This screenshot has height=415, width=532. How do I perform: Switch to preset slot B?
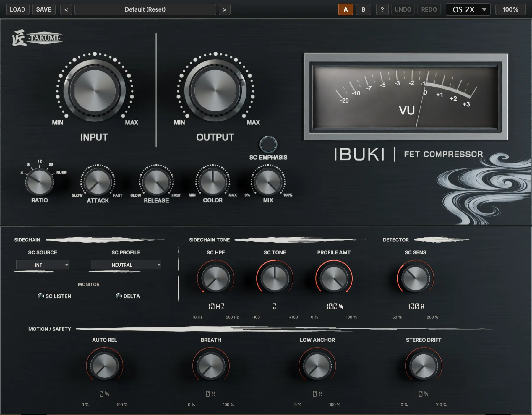click(x=363, y=9)
